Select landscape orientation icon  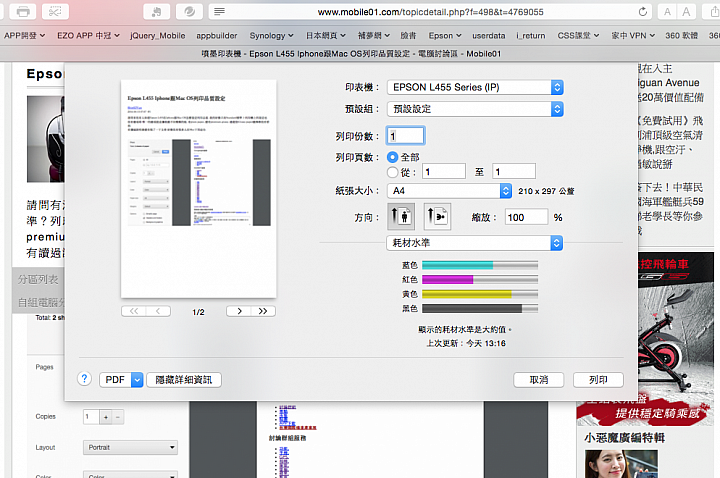(437, 216)
